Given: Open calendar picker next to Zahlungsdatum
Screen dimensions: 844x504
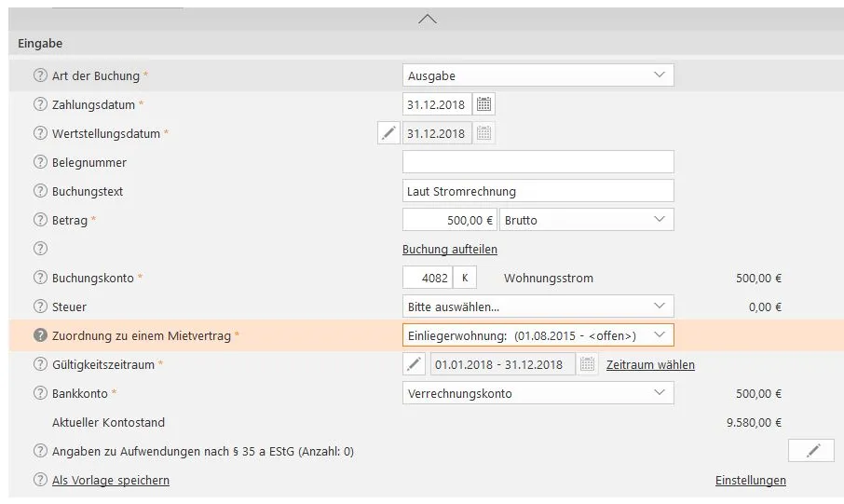Looking at the screenshot, I should click(x=484, y=104).
